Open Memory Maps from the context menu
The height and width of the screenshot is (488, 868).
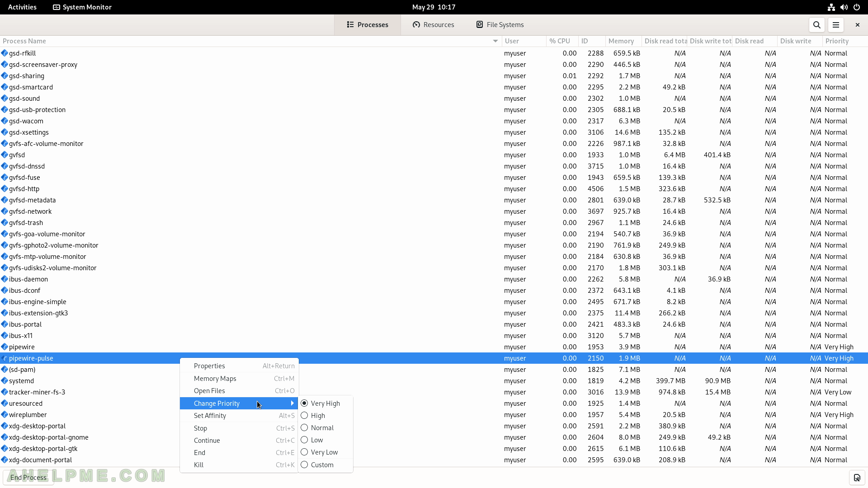(x=239, y=379)
